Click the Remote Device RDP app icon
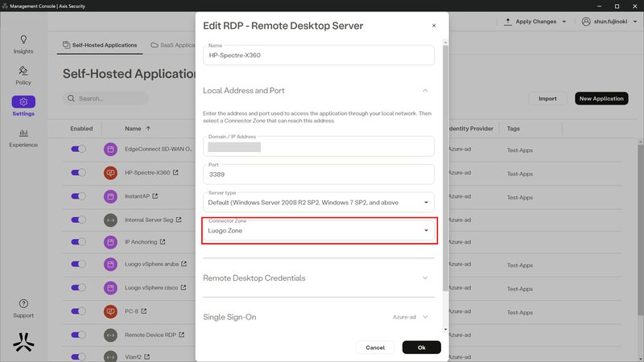 [110, 335]
